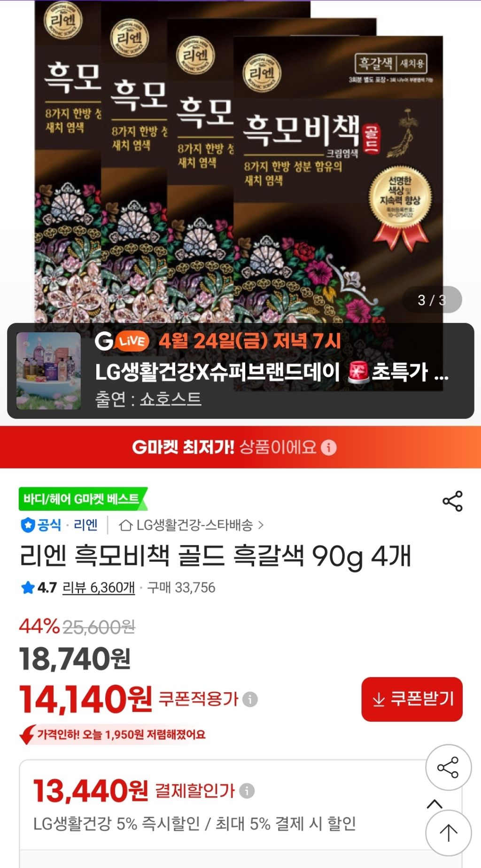This screenshot has height=868, width=481.
Task: Tap the 3/3 image page indicator
Action: click(432, 300)
